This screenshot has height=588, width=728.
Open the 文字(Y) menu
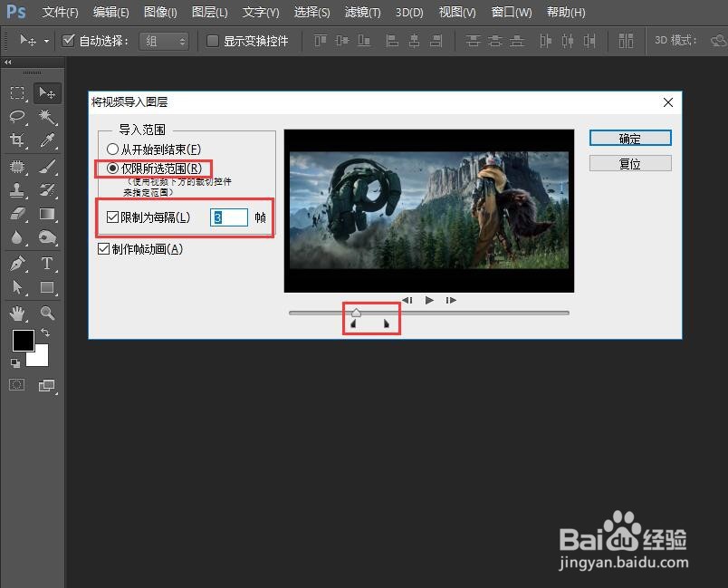[x=261, y=12]
